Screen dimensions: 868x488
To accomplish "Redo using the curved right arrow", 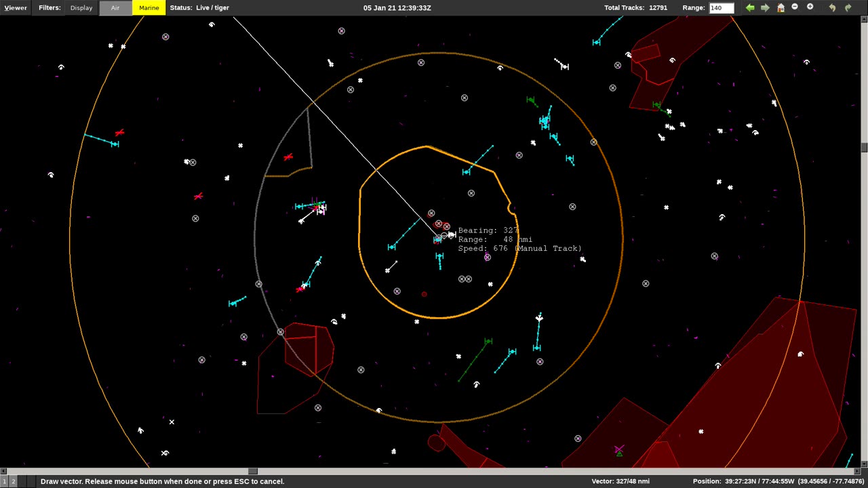I will (x=848, y=7).
